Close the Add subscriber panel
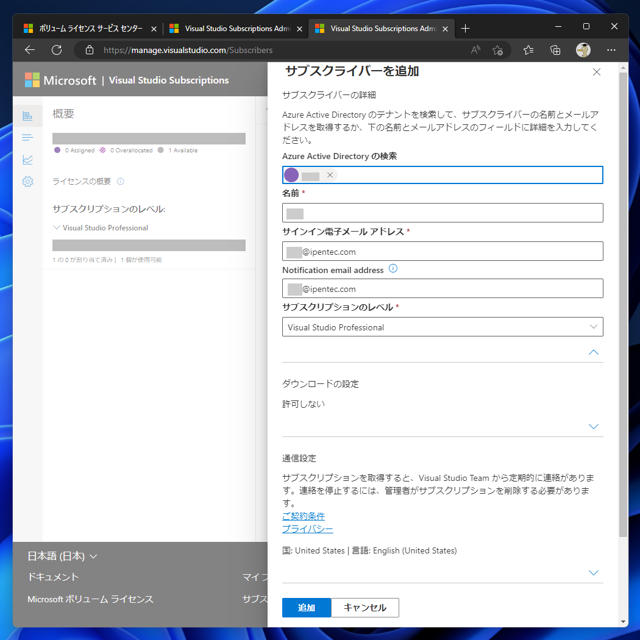This screenshot has height=640, width=640. coord(596,72)
